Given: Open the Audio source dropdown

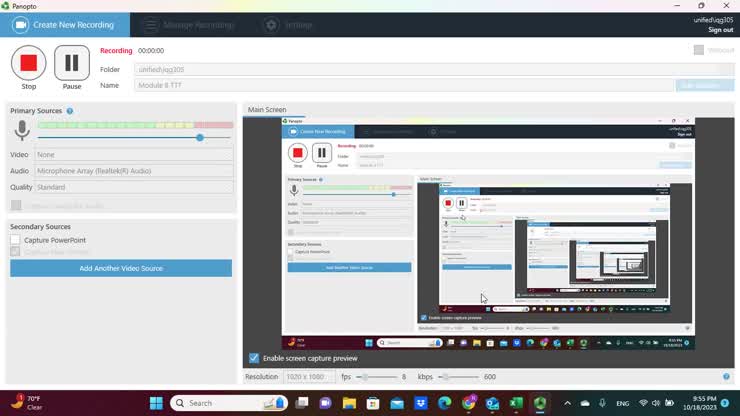Looking at the screenshot, I should (x=134, y=171).
